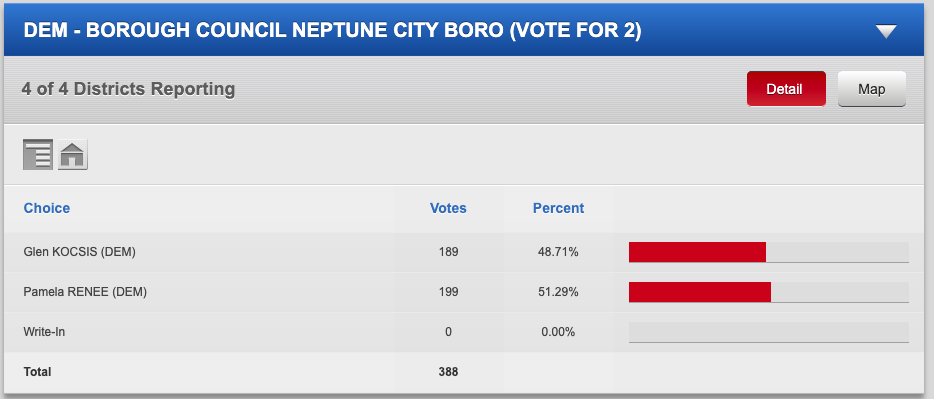Click 4 of 4 Districts Reporting text

coord(129,89)
